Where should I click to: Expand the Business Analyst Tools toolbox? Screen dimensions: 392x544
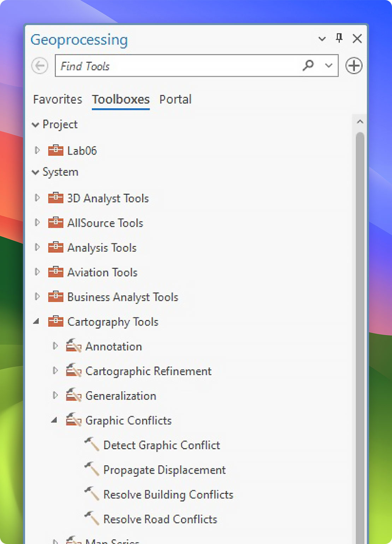coord(37,297)
